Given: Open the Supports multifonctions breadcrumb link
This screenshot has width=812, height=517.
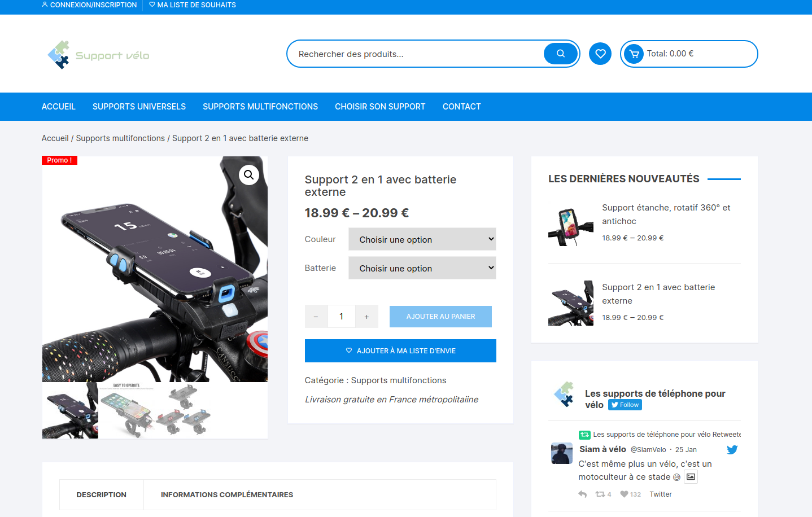Looking at the screenshot, I should pos(120,138).
